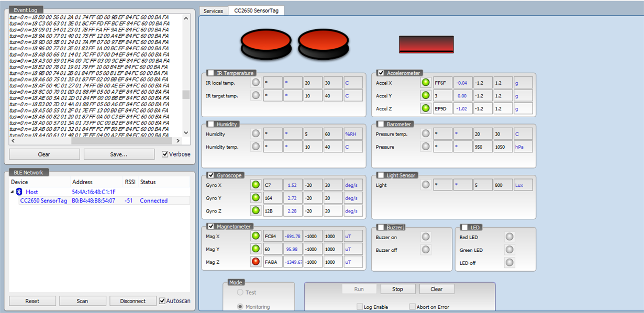644x313 pixels.
Task: Enable the Buzzer checkbox
Action: (381, 227)
